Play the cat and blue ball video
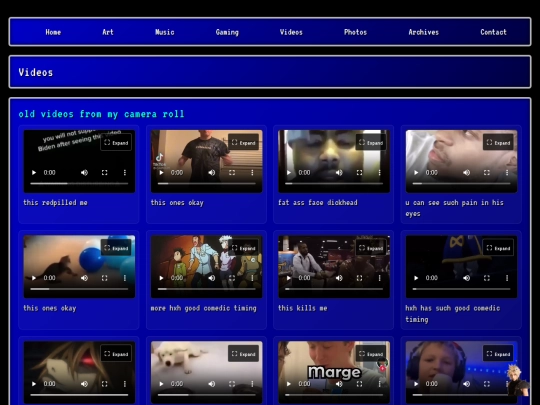Image resolution: width=540 pixels, height=405 pixels. coord(34,278)
